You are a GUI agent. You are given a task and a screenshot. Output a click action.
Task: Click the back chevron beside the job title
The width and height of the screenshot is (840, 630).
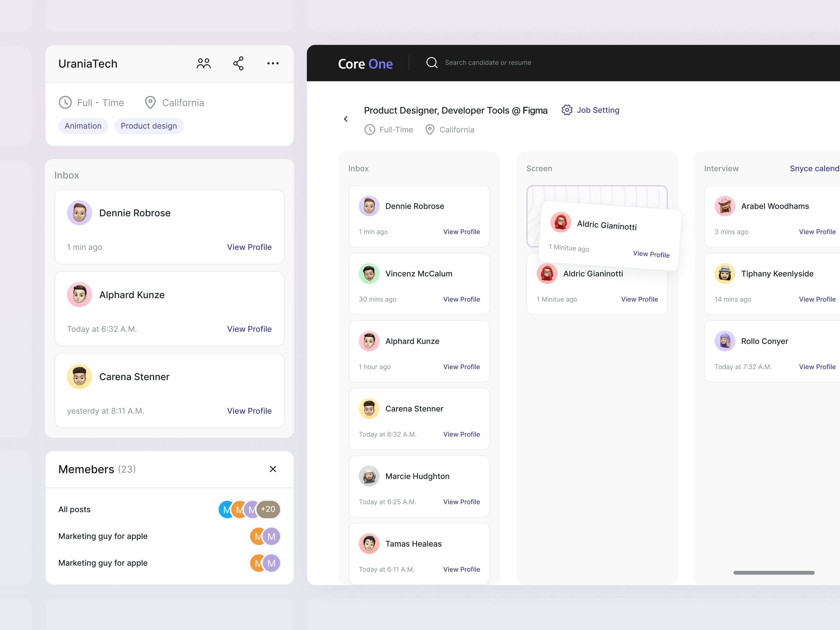pos(345,119)
